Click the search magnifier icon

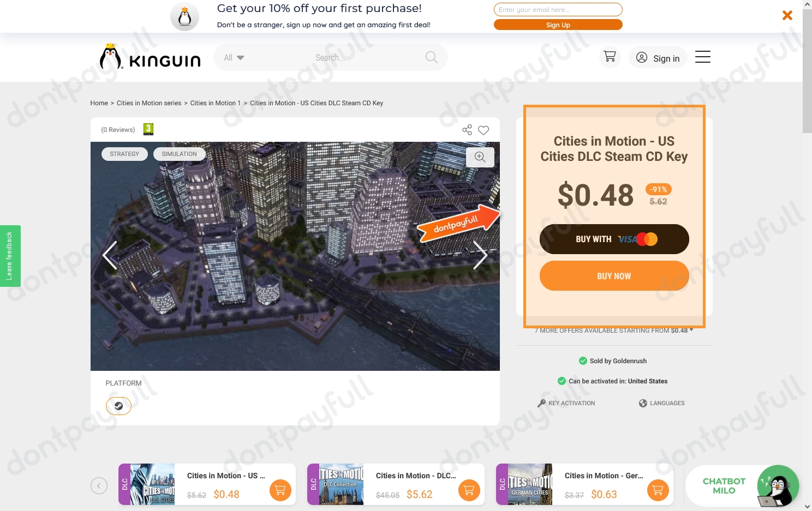pyautogui.click(x=431, y=57)
